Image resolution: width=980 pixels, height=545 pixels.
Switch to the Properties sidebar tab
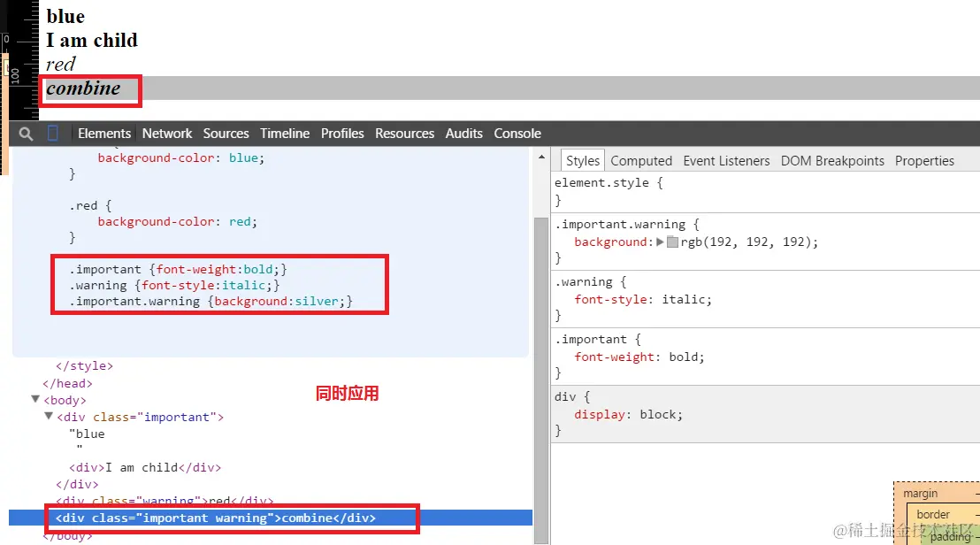tap(924, 161)
